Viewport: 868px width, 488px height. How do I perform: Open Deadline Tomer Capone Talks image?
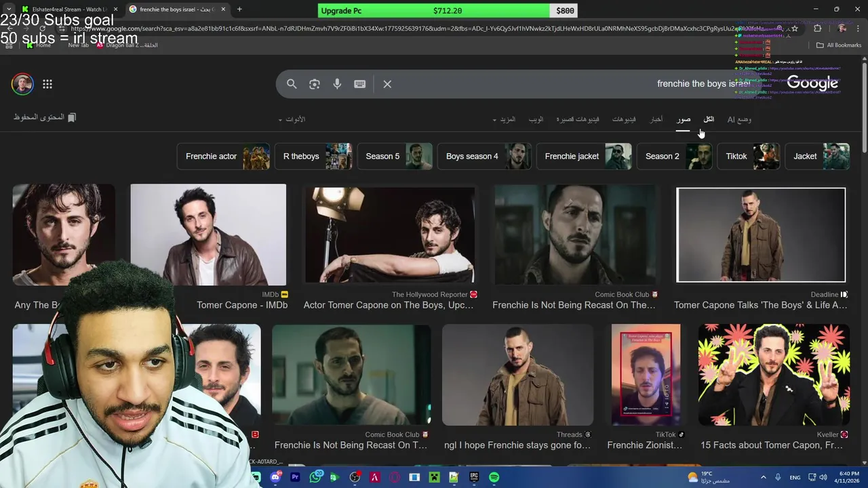click(x=761, y=235)
